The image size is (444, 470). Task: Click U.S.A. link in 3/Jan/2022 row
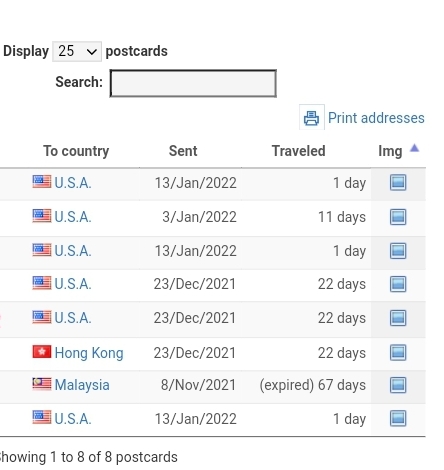click(73, 217)
